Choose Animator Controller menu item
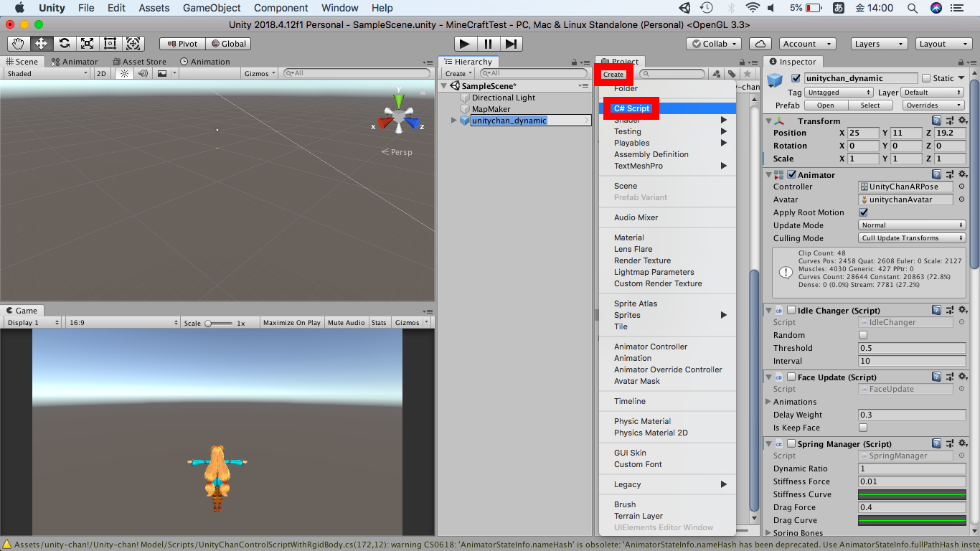Image resolution: width=980 pixels, height=551 pixels. (667, 347)
